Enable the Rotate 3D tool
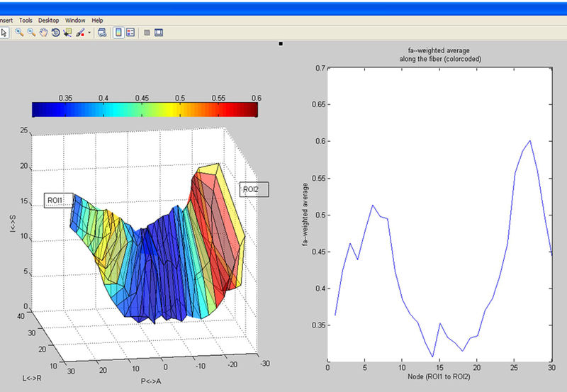Viewport: 567px width, 392px height. coord(55,33)
